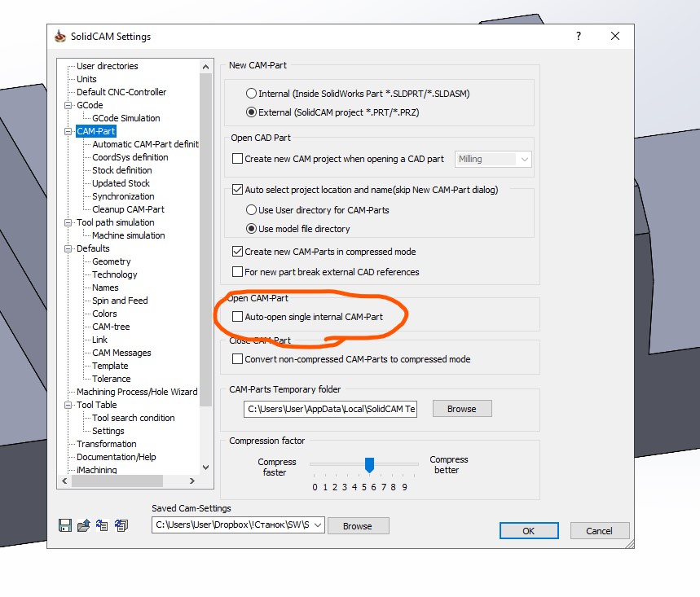Collapse the Tool path simulation node

pos(68,222)
